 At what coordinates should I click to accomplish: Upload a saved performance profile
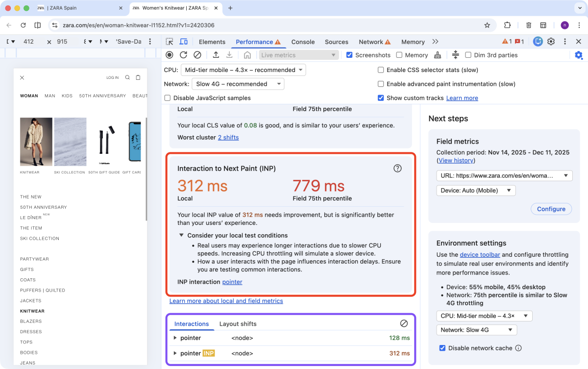pos(216,55)
